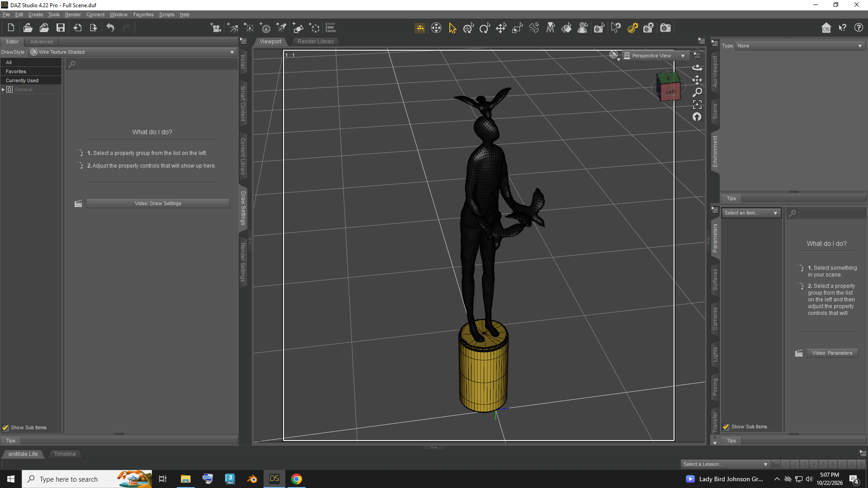This screenshot has height=488, width=868.
Task: Open the Render menu
Action: (x=73, y=14)
